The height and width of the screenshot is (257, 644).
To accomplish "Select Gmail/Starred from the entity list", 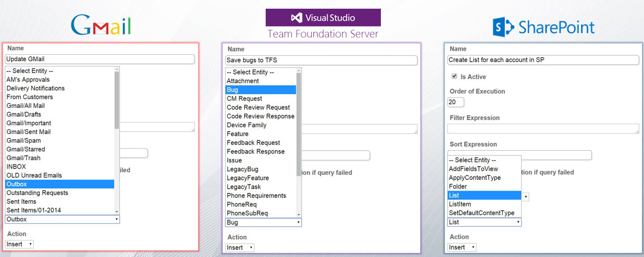I will 26,149.
